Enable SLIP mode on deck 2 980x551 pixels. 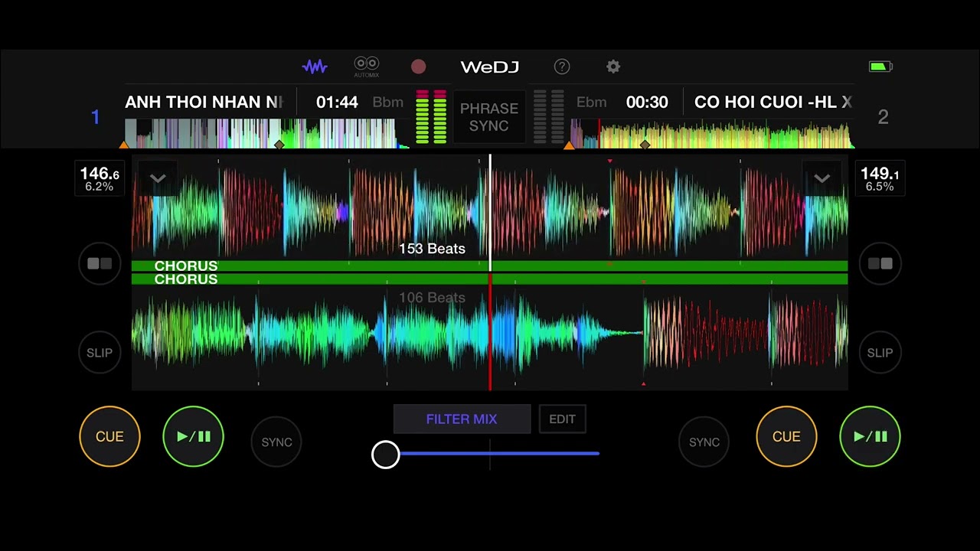(x=880, y=353)
